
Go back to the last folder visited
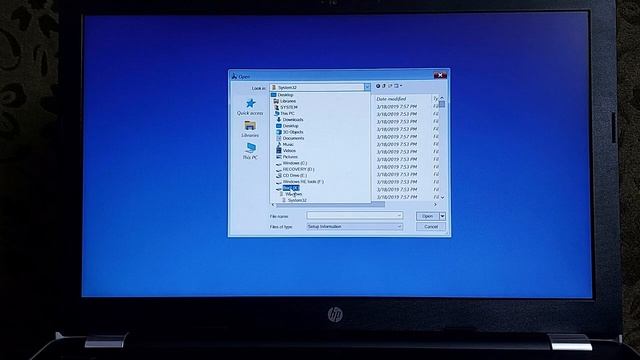(x=378, y=86)
